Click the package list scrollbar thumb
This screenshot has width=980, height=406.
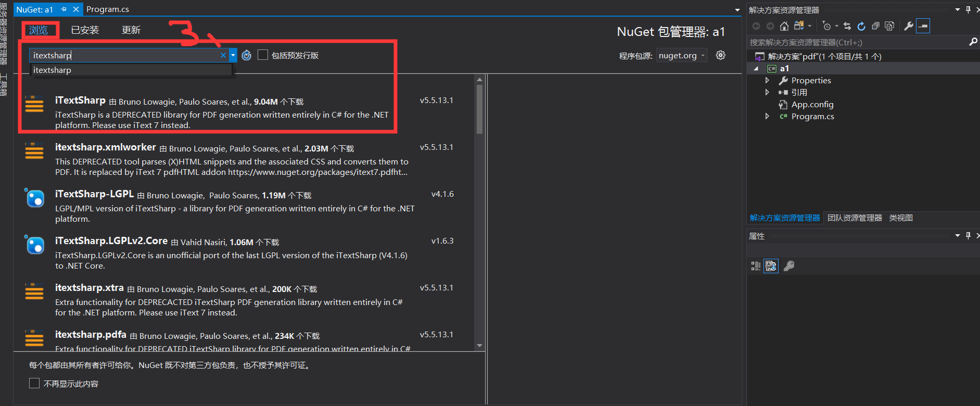(479, 109)
